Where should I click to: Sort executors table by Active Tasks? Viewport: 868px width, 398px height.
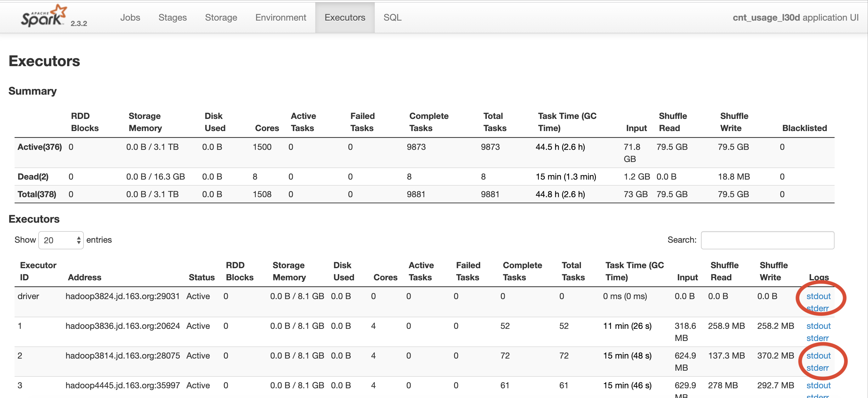pos(421,271)
